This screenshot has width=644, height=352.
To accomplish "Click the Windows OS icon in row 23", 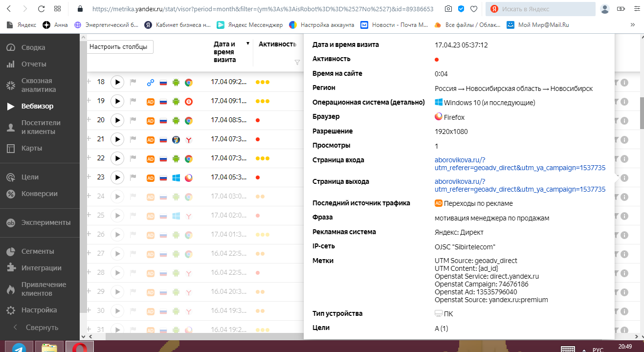I will coord(176,178).
